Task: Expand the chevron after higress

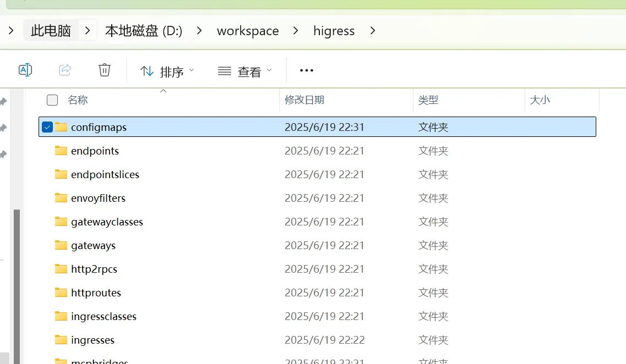Action: pyautogui.click(x=373, y=31)
